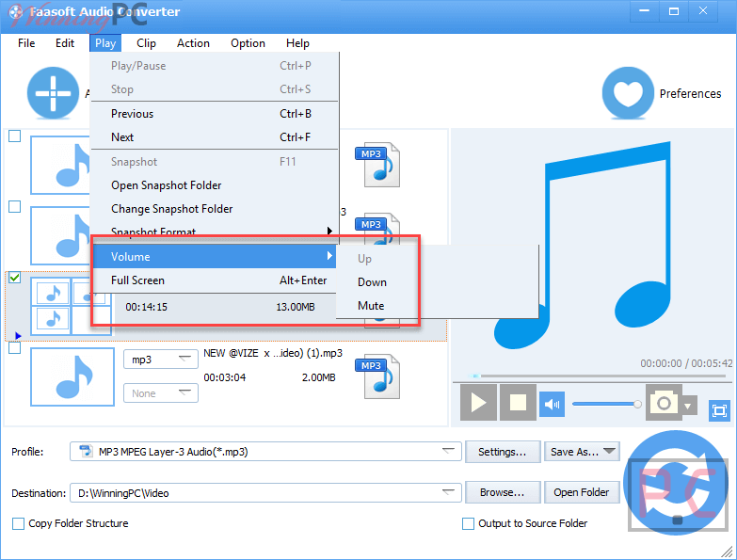Select Change Snapshot Folder

(215, 209)
